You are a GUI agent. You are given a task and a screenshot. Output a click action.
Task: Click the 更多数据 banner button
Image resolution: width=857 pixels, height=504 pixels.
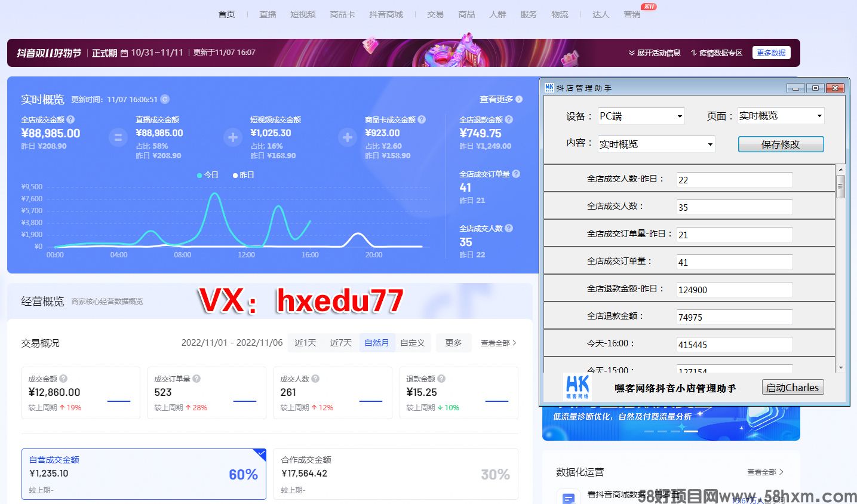[771, 53]
